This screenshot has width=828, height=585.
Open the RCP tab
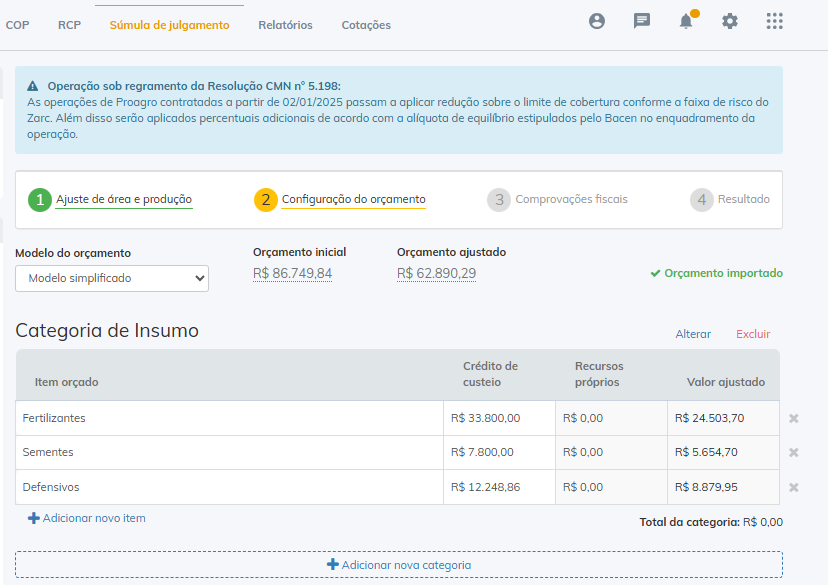coord(69,25)
